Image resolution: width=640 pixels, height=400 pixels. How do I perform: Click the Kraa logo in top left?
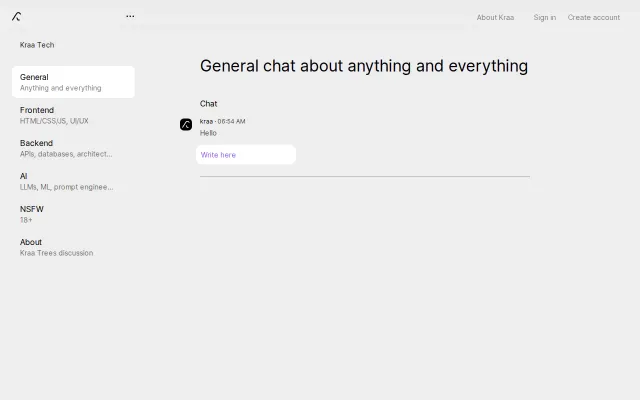[16, 17]
